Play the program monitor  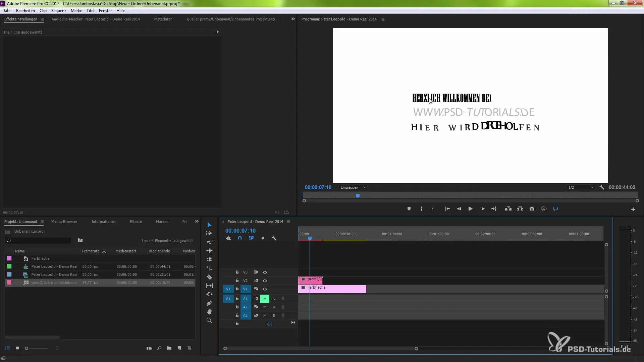[x=471, y=209]
